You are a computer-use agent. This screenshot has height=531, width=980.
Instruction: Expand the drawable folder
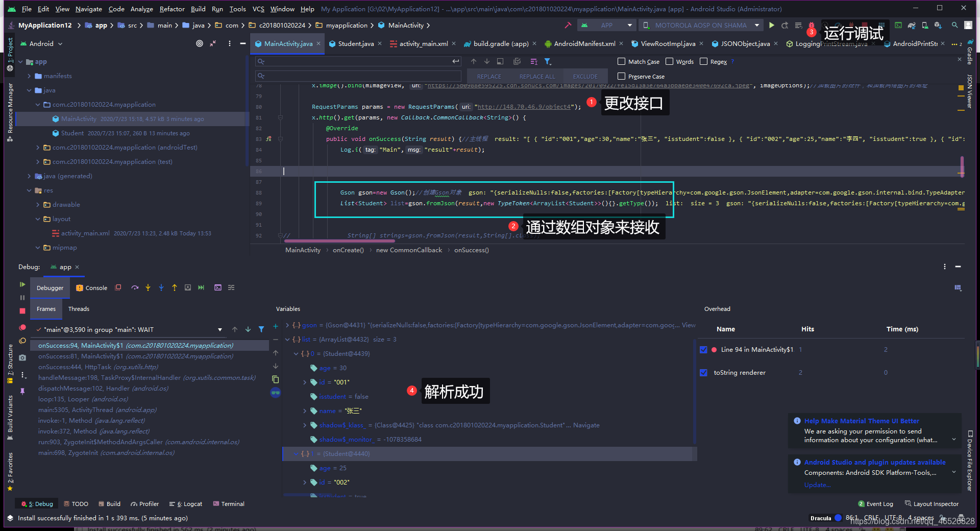point(38,205)
